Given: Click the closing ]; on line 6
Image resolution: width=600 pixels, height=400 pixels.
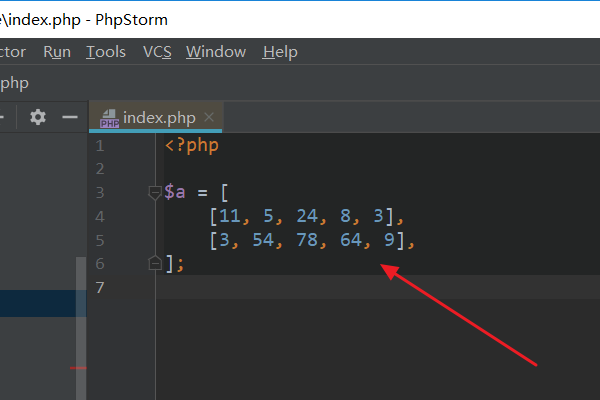Looking at the screenshot, I should (175, 264).
